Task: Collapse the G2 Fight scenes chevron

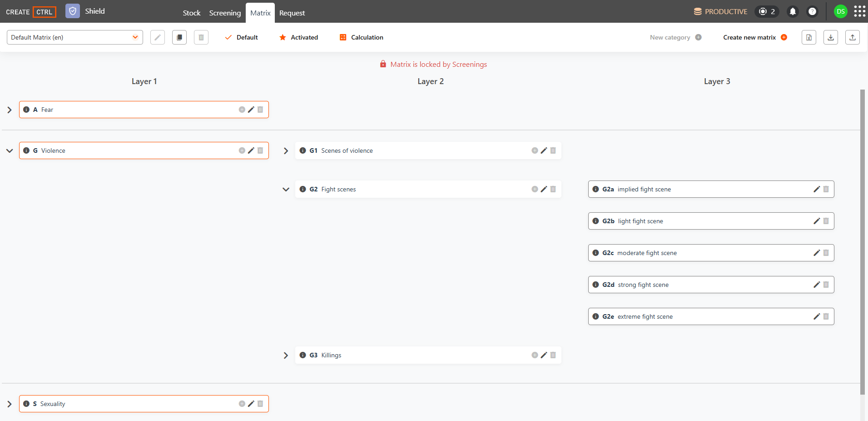Action: click(x=286, y=189)
